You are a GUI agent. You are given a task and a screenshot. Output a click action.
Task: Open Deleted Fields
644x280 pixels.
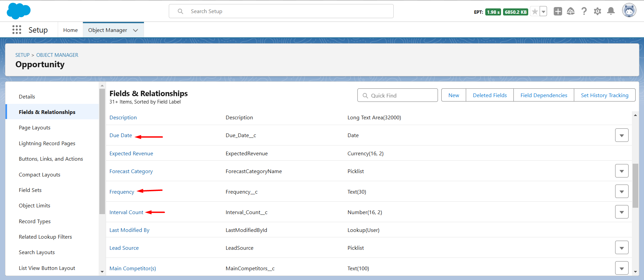pyautogui.click(x=490, y=95)
